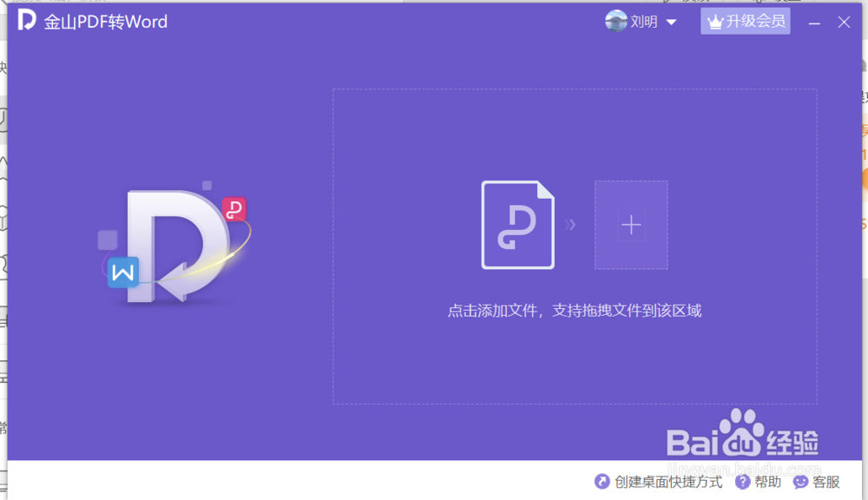
Task: Expand the 刘明 account dropdown arrow
Action: point(671,23)
